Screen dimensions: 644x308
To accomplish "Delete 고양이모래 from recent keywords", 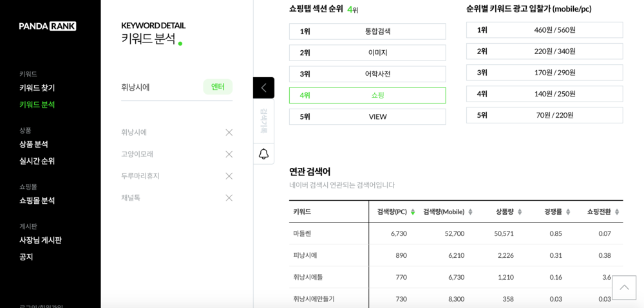I will coord(229,154).
